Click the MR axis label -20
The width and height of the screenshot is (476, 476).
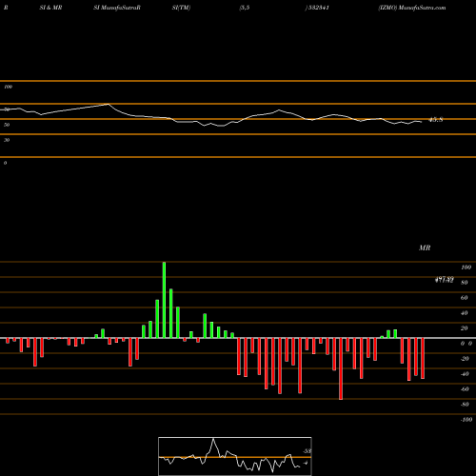465,359
